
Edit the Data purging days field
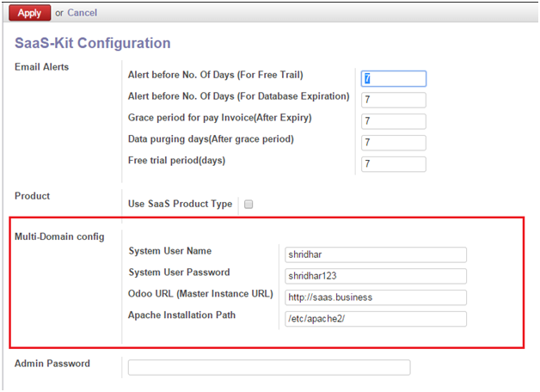click(x=394, y=143)
